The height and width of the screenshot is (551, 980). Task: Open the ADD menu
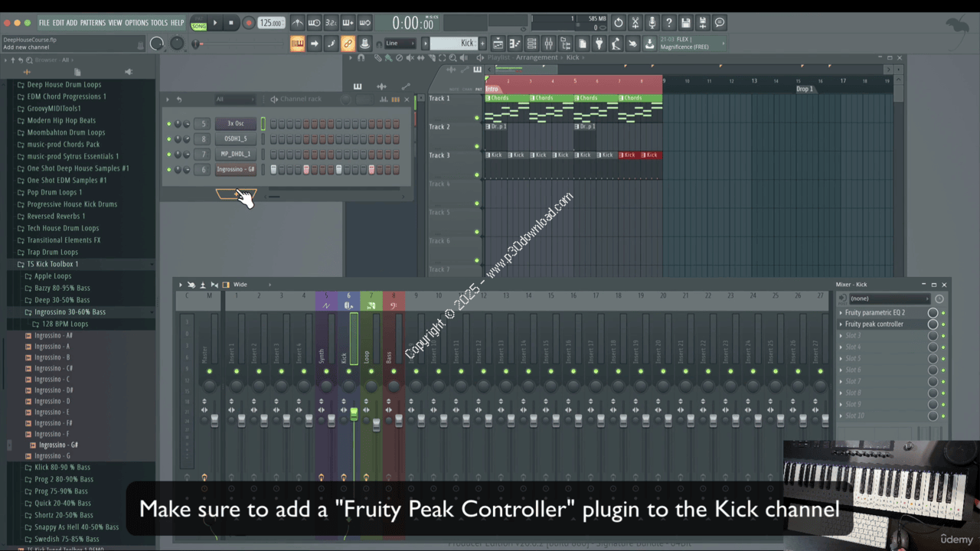pyautogui.click(x=72, y=23)
